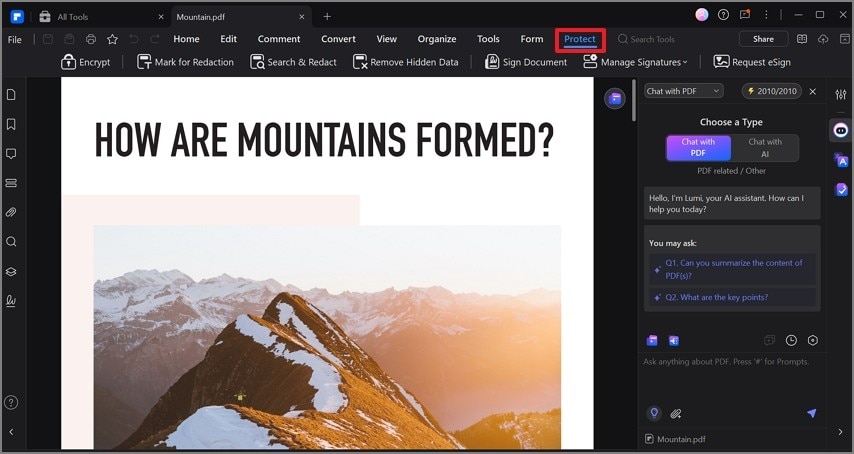Click the 2010/2010 tokens badge
854x454 pixels.
pyautogui.click(x=772, y=91)
